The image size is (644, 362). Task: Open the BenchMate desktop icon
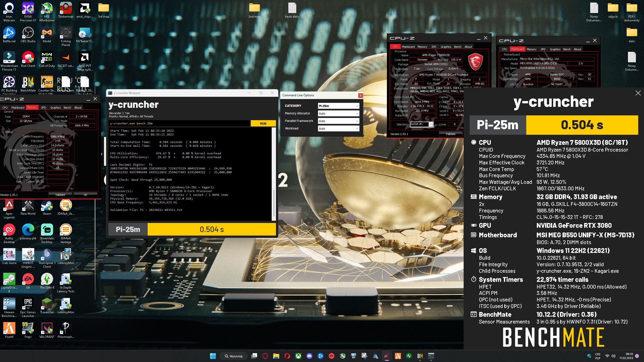pos(28,84)
